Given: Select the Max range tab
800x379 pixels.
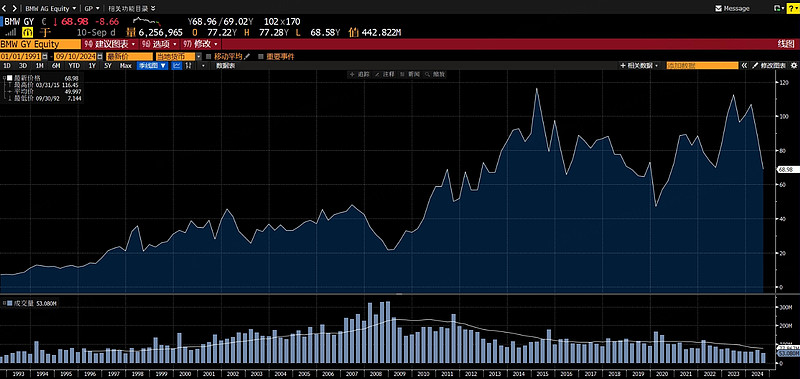Looking at the screenshot, I should click(x=126, y=65).
